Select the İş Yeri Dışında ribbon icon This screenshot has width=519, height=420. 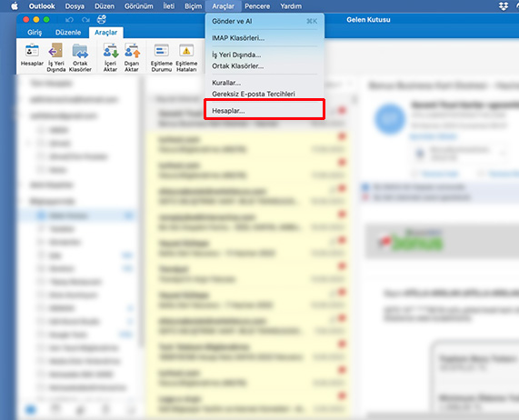coord(56,57)
